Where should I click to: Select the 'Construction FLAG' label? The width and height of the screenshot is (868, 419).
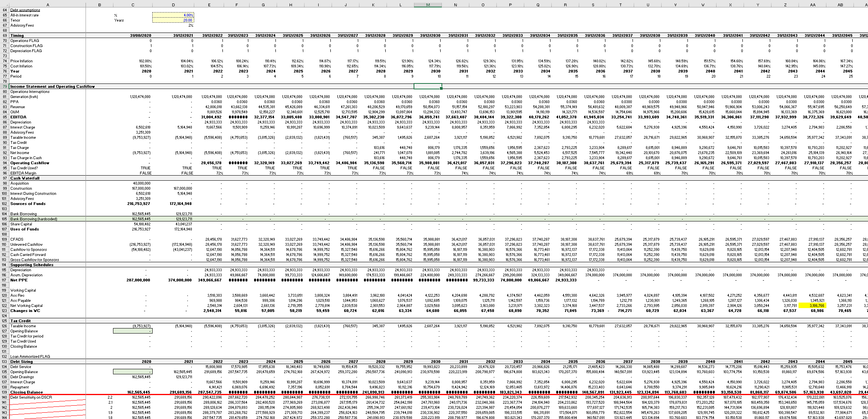click(x=26, y=45)
